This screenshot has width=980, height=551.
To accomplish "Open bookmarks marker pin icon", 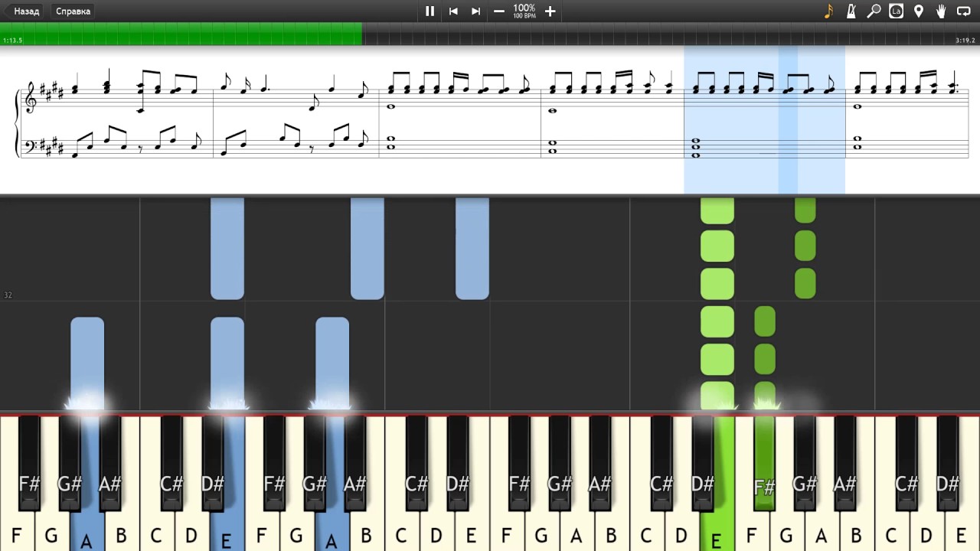I will coord(919,11).
